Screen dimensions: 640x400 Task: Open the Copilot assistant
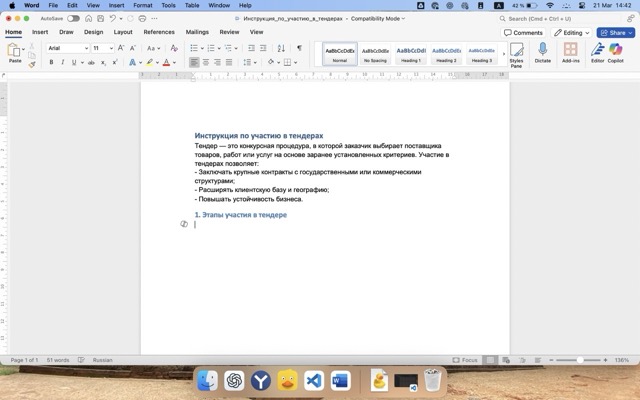(616, 50)
